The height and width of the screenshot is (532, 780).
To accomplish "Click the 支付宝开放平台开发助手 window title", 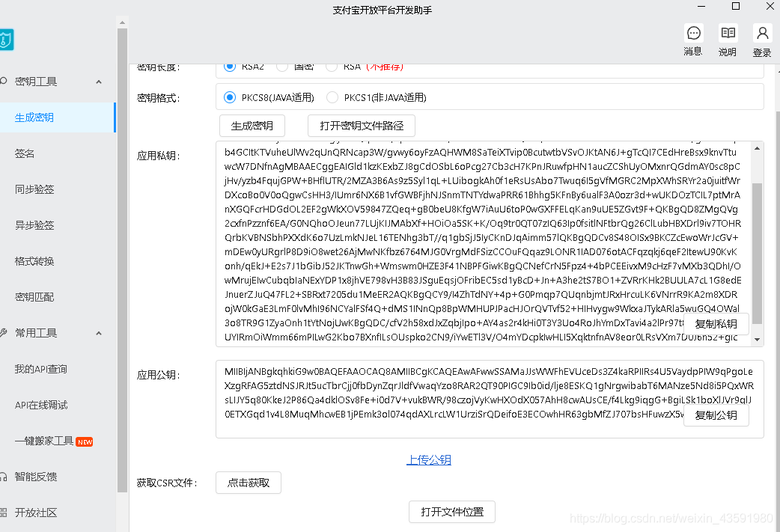I will coord(383,10).
